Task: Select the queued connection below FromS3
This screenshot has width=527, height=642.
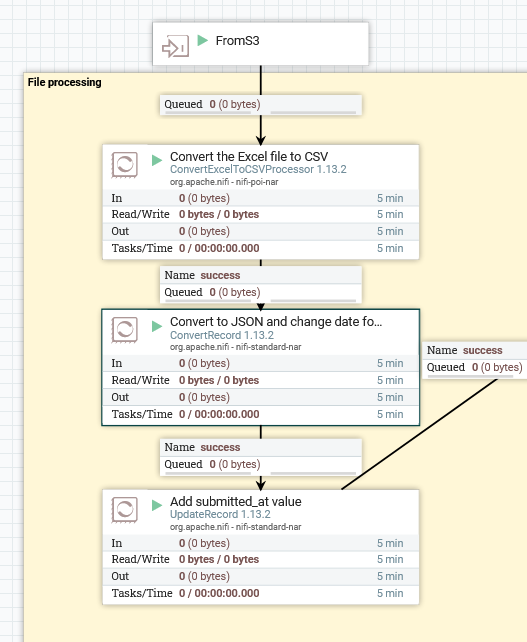Action: 261,105
